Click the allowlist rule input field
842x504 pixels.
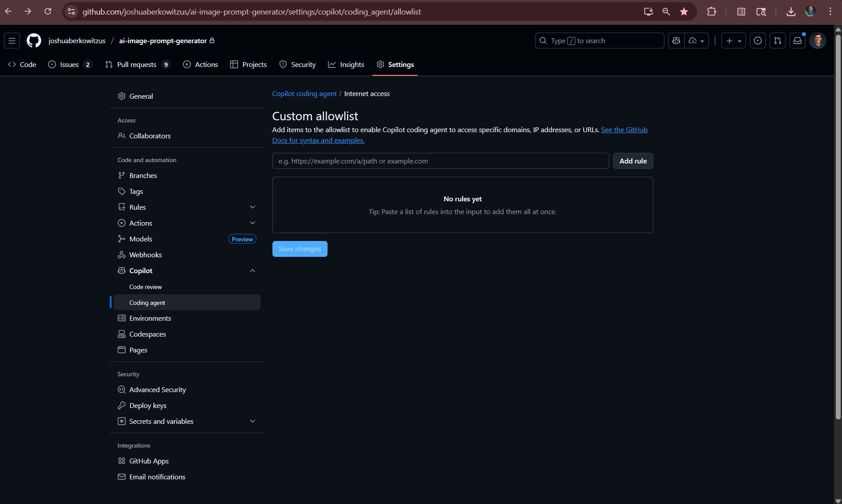click(440, 161)
